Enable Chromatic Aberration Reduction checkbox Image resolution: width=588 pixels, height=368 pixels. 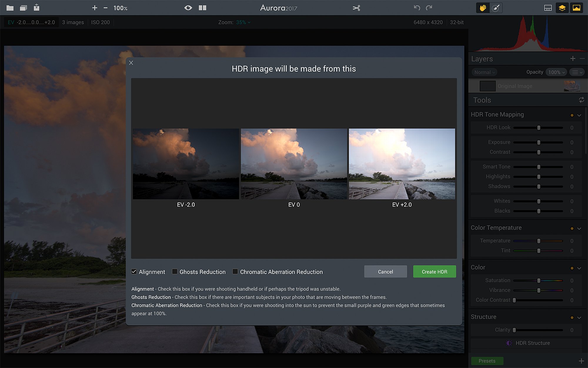[235, 272]
